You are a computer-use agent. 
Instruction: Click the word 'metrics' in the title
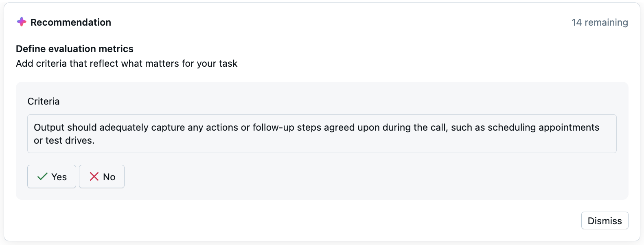click(117, 49)
